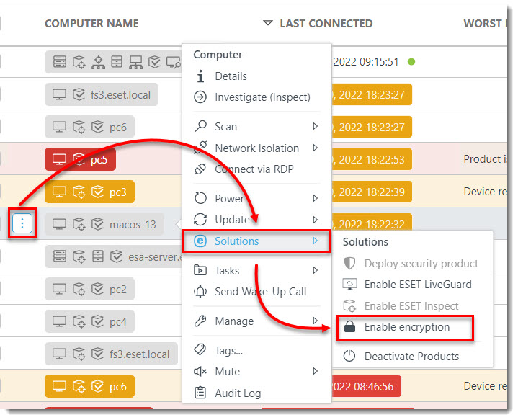Click the 2022 09:15:51 timestamp
Screen dimensions: 518x420
click(x=366, y=62)
